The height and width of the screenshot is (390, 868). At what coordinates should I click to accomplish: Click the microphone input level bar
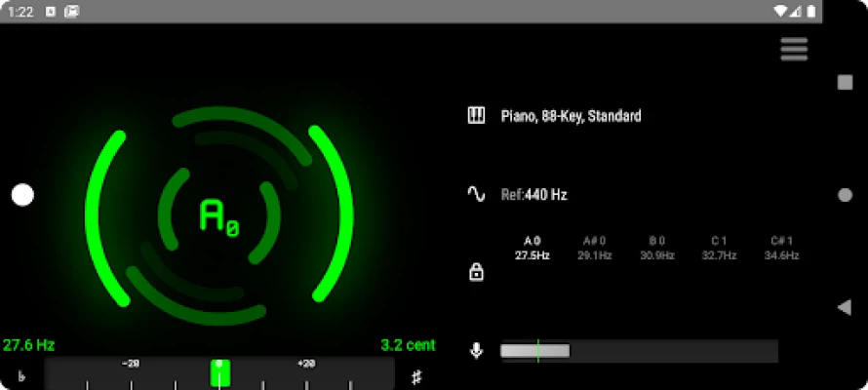click(639, 351)
